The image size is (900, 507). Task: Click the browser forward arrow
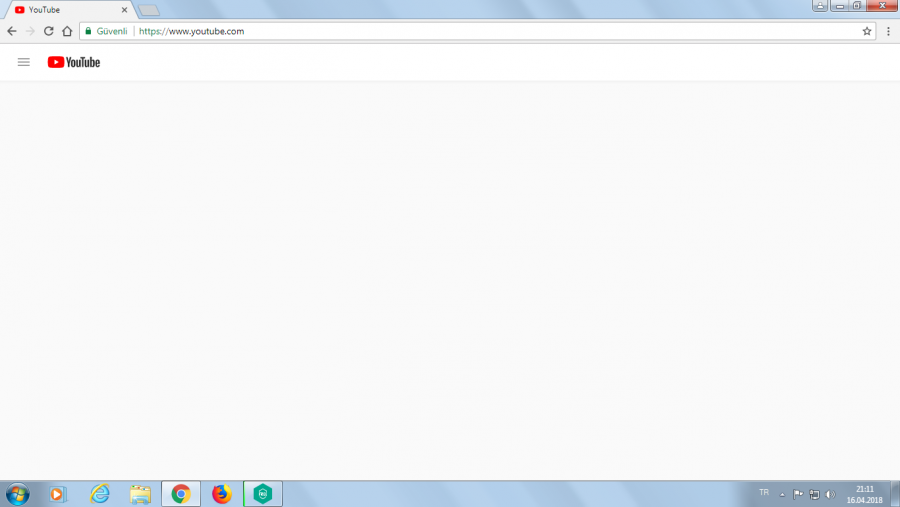30,31
